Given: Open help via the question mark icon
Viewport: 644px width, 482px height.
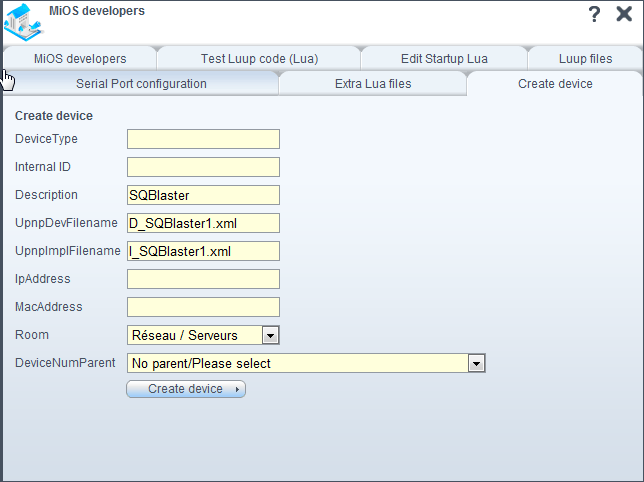Looking at the screenshot, I should pos(594,14).
